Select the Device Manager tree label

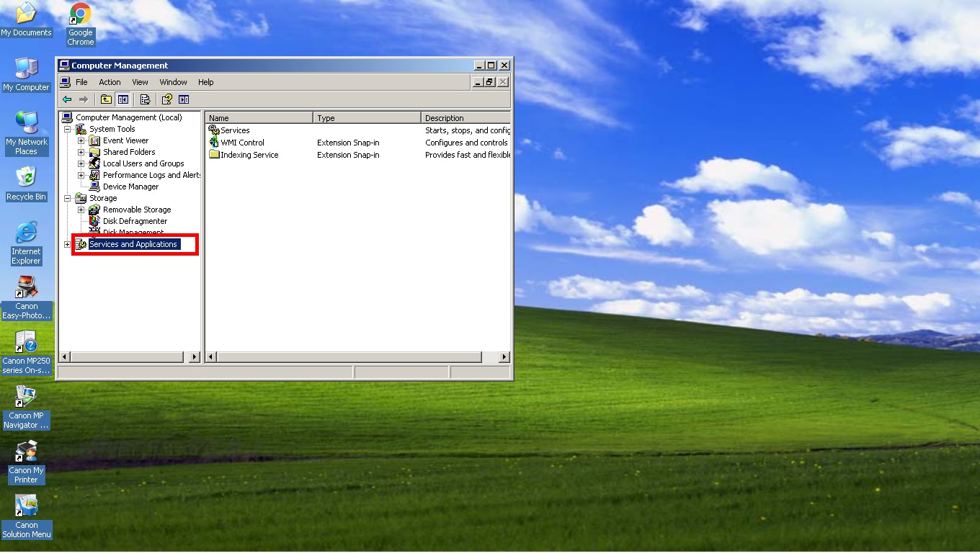click(x=130, y=186)
